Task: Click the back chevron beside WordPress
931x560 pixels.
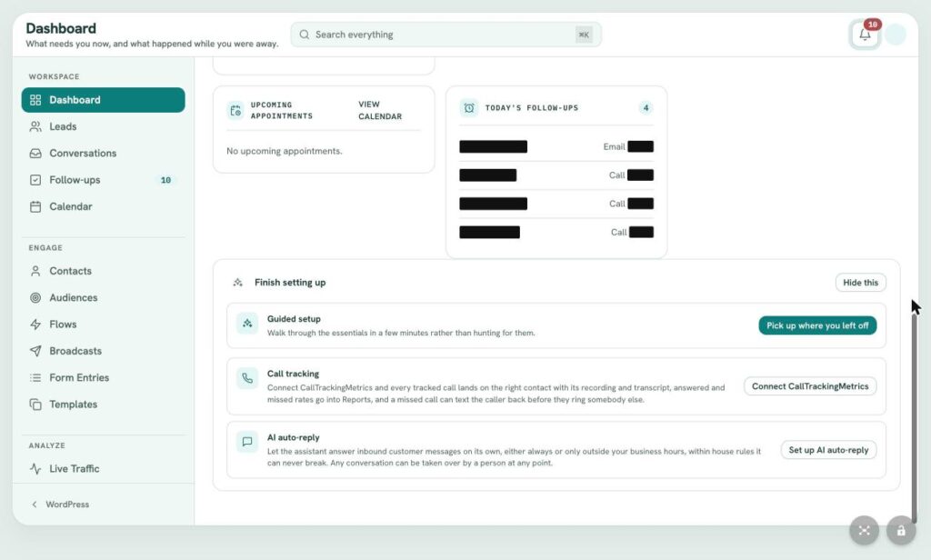Action: 35,505
